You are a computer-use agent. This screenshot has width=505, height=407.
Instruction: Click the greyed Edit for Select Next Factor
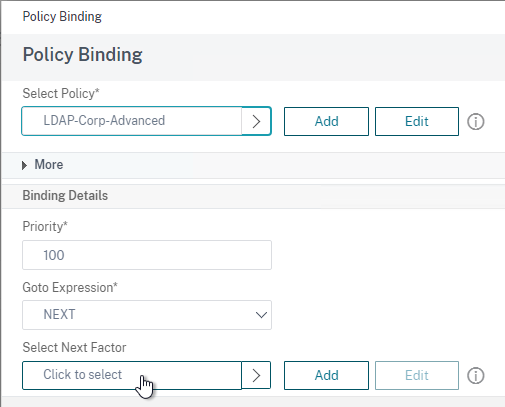pos(417,375)
